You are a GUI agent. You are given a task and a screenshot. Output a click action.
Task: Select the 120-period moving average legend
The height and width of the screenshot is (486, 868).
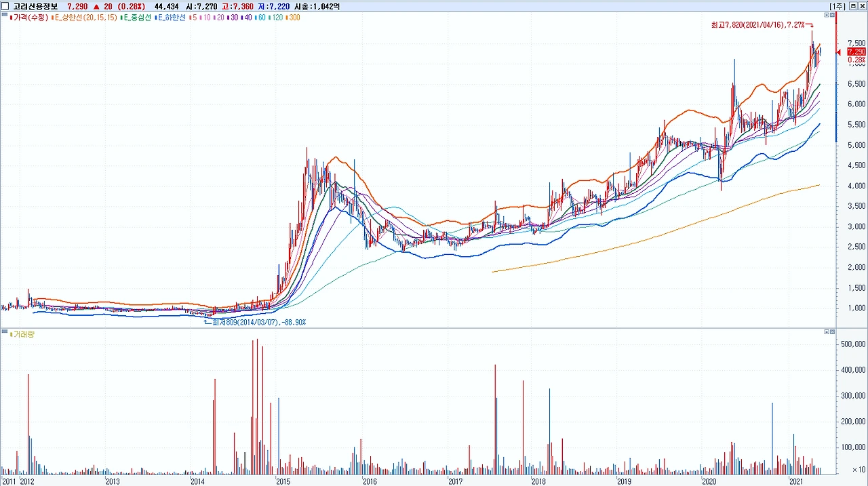tap(275, 17)
